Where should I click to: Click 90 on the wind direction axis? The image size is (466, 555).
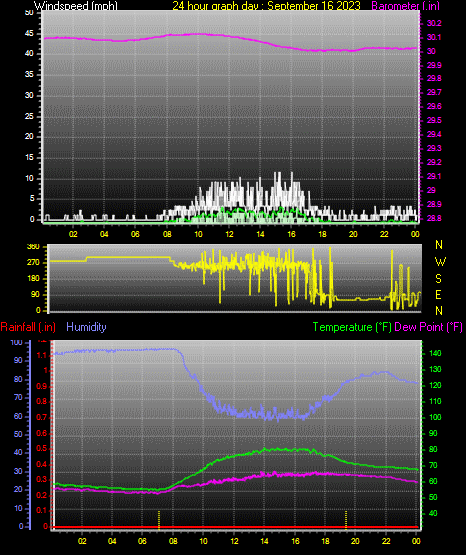(x=35, y=294)
